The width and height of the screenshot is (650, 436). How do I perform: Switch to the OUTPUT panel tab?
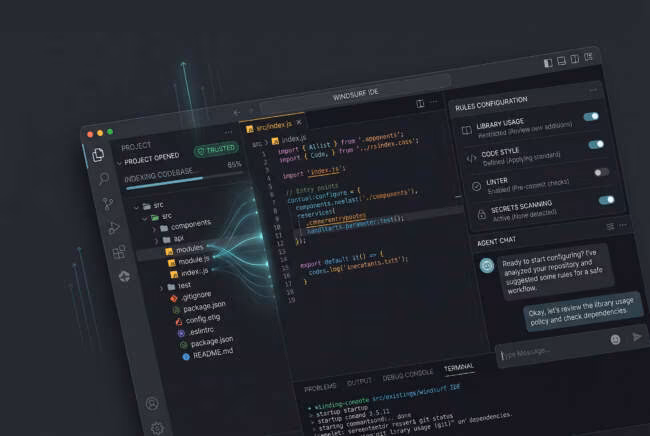click(x=359, y=382)
